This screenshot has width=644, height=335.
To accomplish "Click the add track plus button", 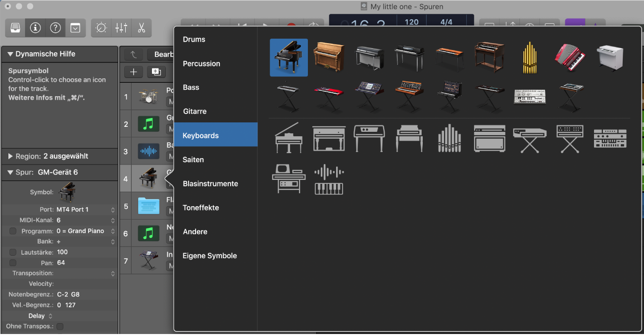I will tap(133, 72).
